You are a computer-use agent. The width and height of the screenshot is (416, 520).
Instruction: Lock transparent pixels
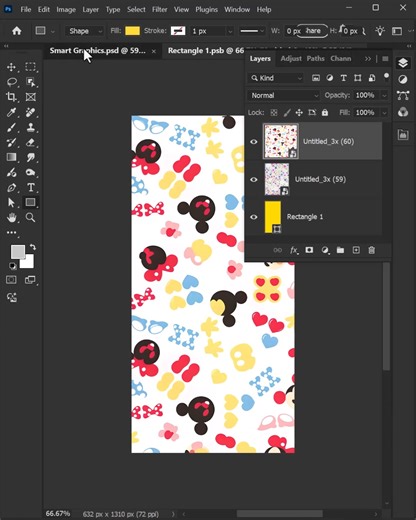274,113
